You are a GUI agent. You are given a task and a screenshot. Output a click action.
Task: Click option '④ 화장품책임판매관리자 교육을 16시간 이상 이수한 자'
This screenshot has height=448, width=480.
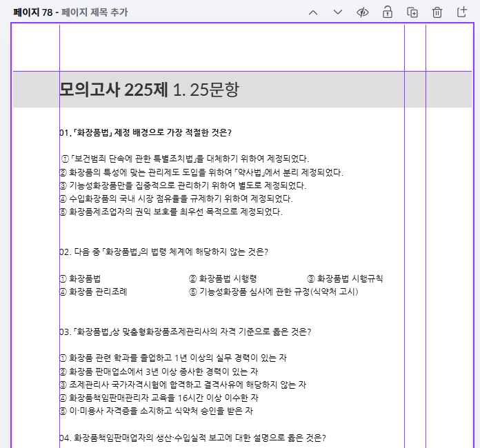pyautogui.click(x=159, y=398)
